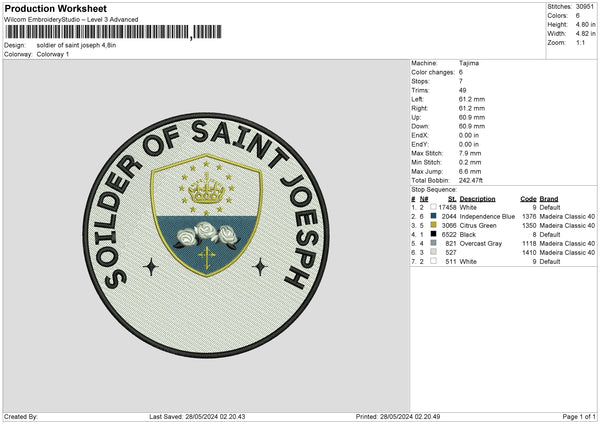Image resolution: width=600 pixels, height=424 pixels.
Task: Click the 'Colorway 1' value
Action: (x=53, y=54)
